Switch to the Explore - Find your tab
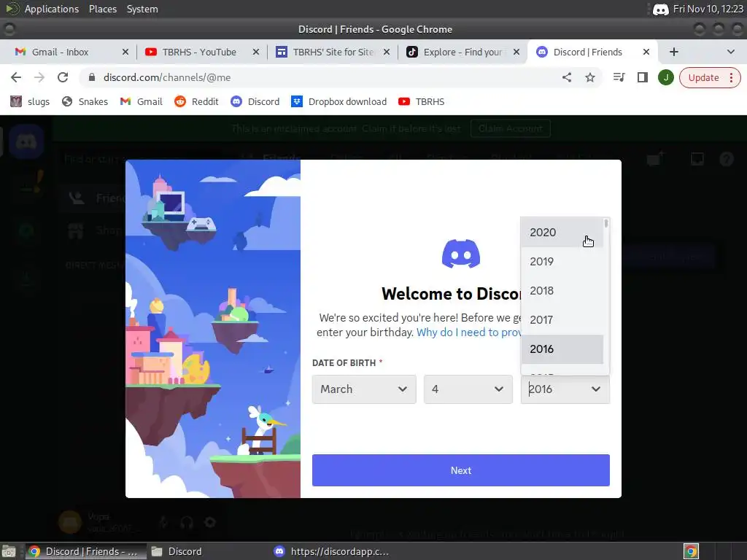 [462, 52]
